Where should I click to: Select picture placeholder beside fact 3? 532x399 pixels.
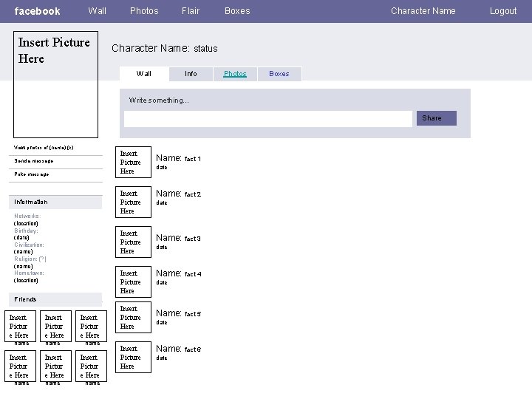point(133,242)
